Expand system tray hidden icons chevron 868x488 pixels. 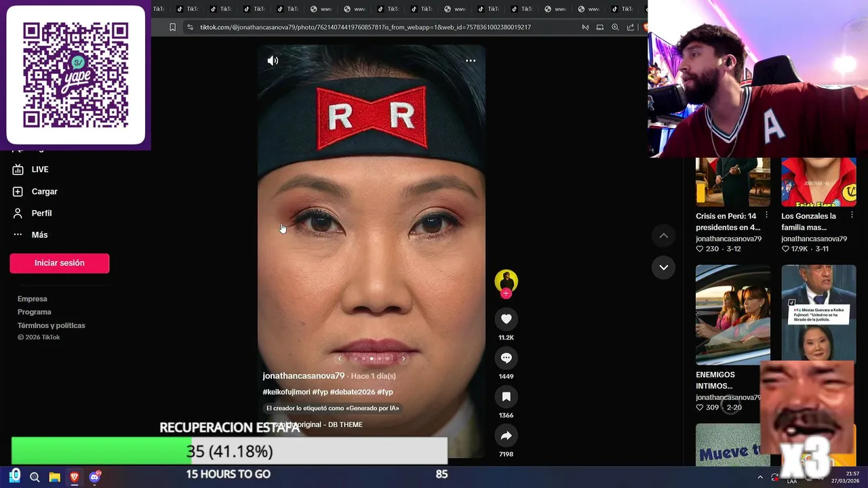tap(760, 477)
